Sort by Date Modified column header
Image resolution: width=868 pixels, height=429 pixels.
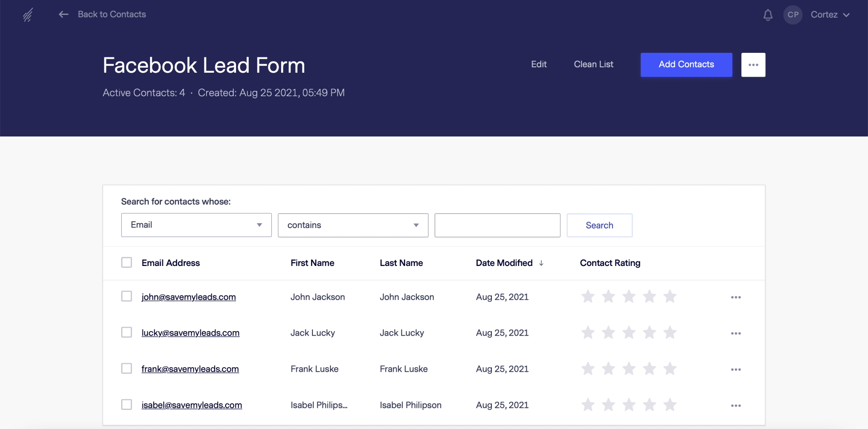[x=504, y=263]
